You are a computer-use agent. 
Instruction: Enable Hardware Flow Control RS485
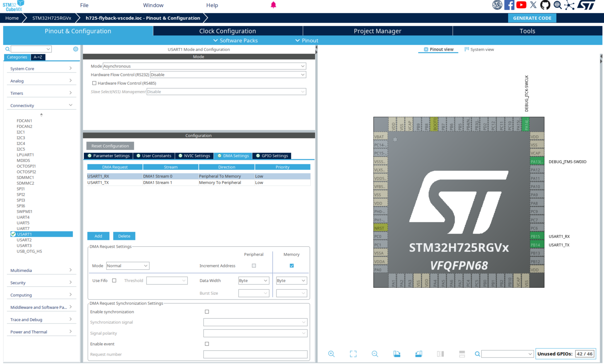click(94, 83)
